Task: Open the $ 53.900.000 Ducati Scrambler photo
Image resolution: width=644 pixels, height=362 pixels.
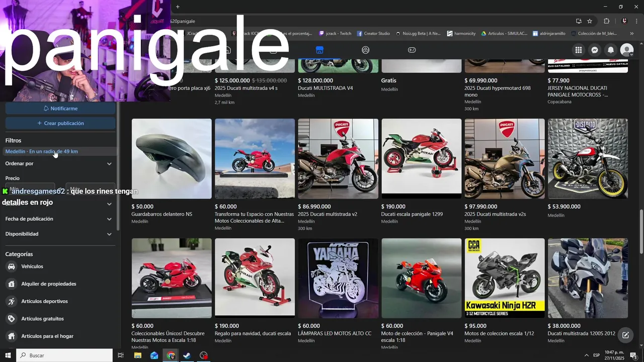Action: point(588,158)
